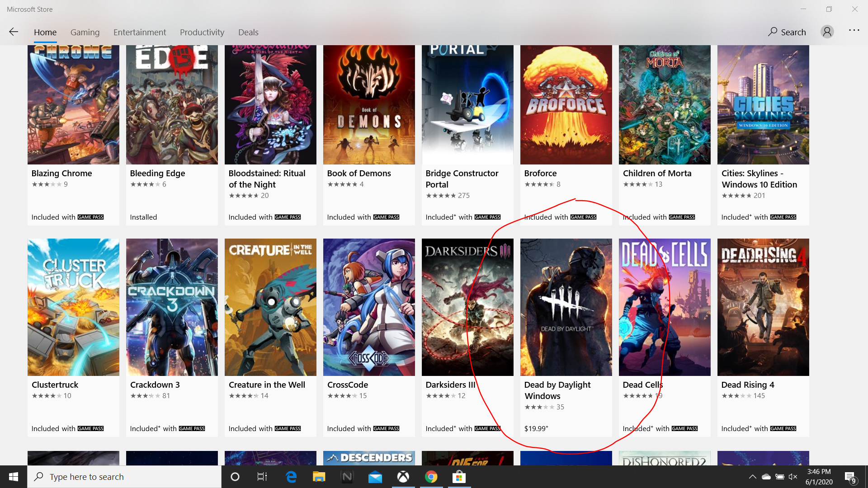
Task: Select the Darksiders III thumbnail
Action: pos(467,307)
